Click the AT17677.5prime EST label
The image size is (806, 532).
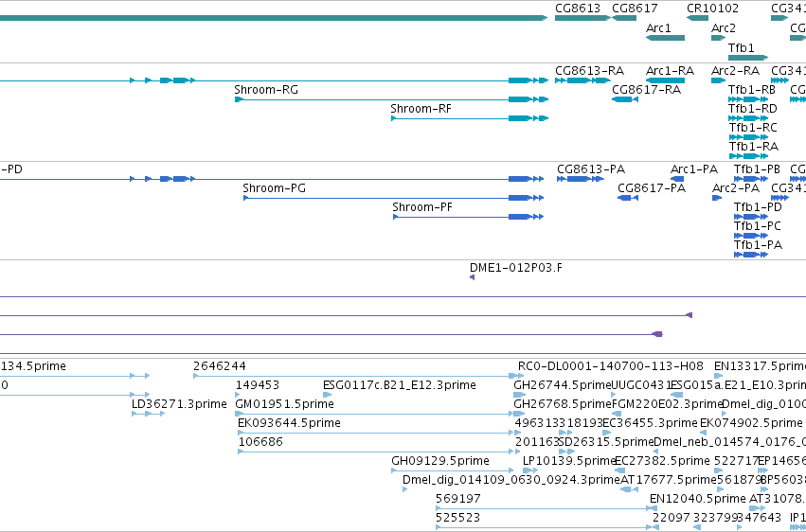click(669, 480)
